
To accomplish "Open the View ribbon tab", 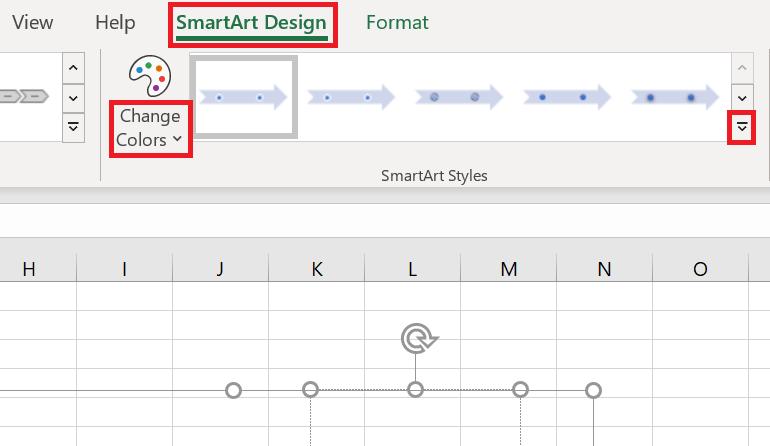I will pos(32,23).
